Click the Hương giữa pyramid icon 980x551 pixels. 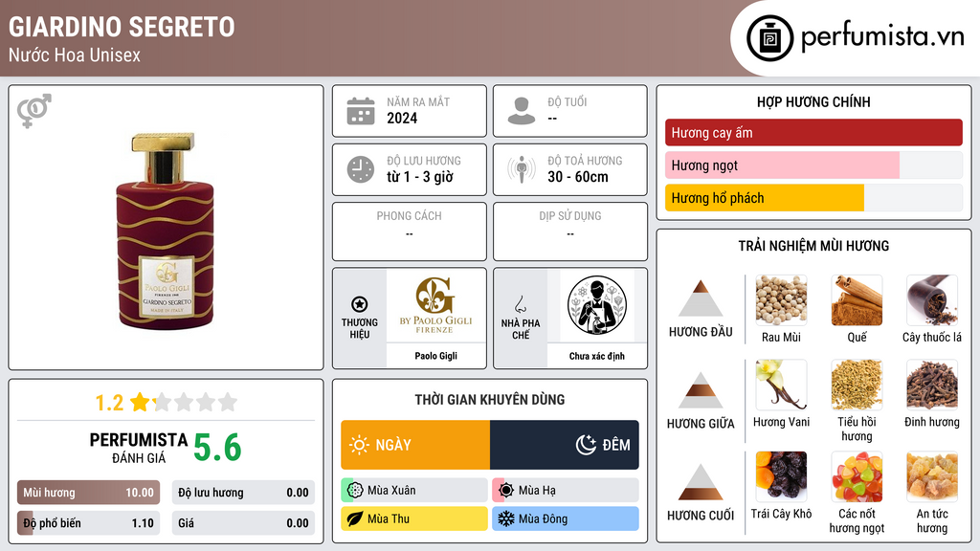tap(701, 390)
